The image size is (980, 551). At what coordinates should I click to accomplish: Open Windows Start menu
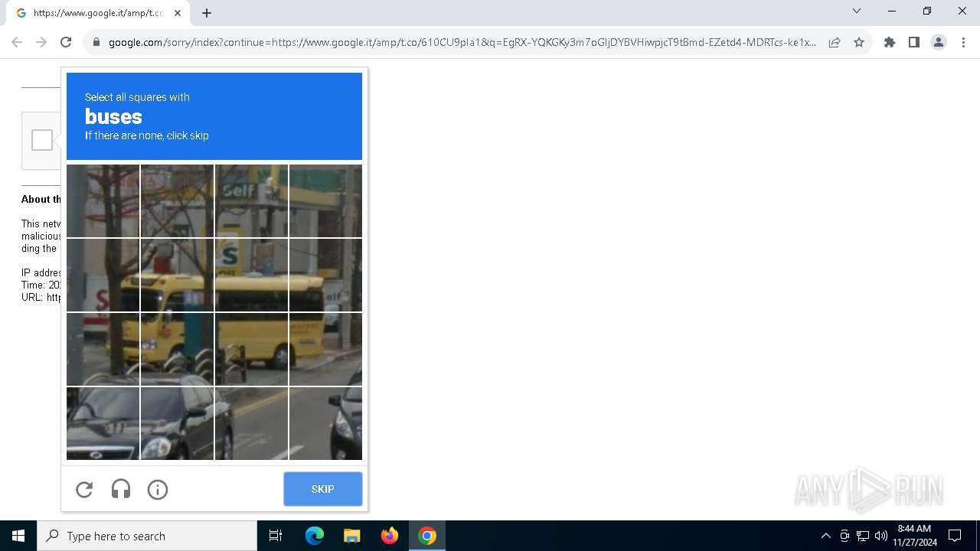point(18,536)
